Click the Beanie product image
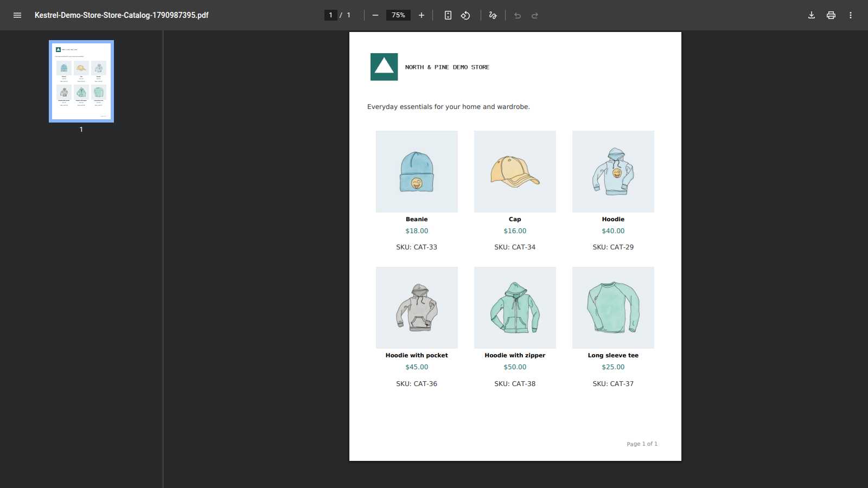This screenshot has height=488, width=868. tap(417, 171)
